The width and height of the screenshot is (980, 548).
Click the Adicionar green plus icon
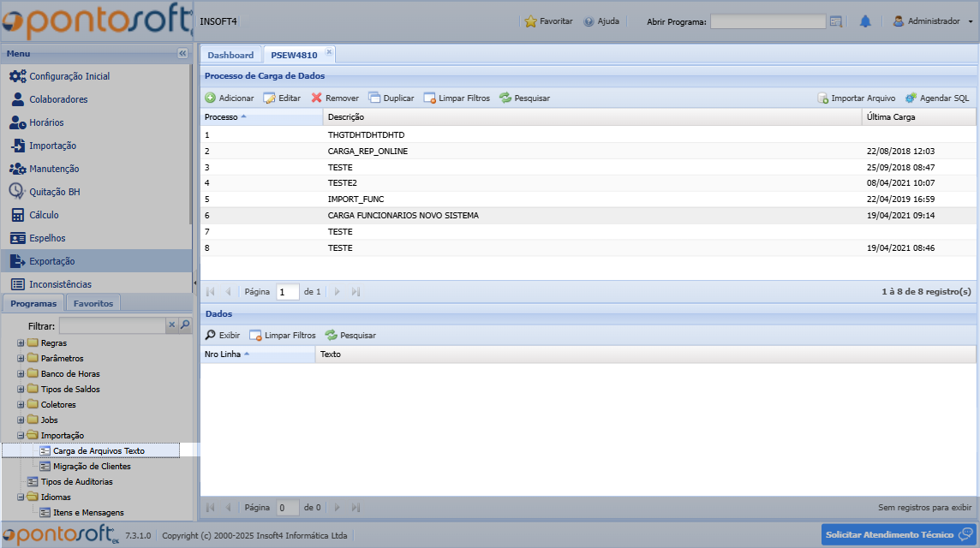(x=210, y=98)
